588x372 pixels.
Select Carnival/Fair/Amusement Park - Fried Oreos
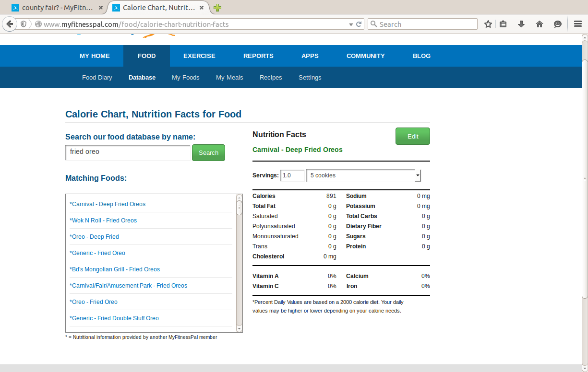(129, 286)
